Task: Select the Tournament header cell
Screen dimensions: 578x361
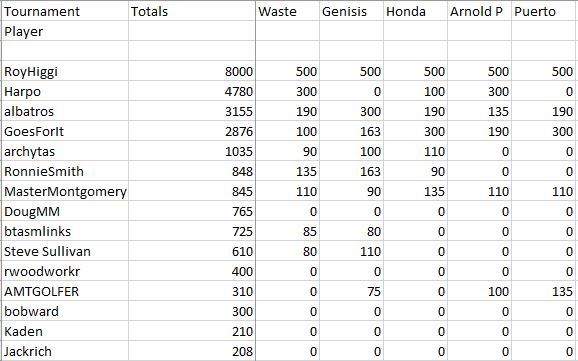Action: coord(65,11)
